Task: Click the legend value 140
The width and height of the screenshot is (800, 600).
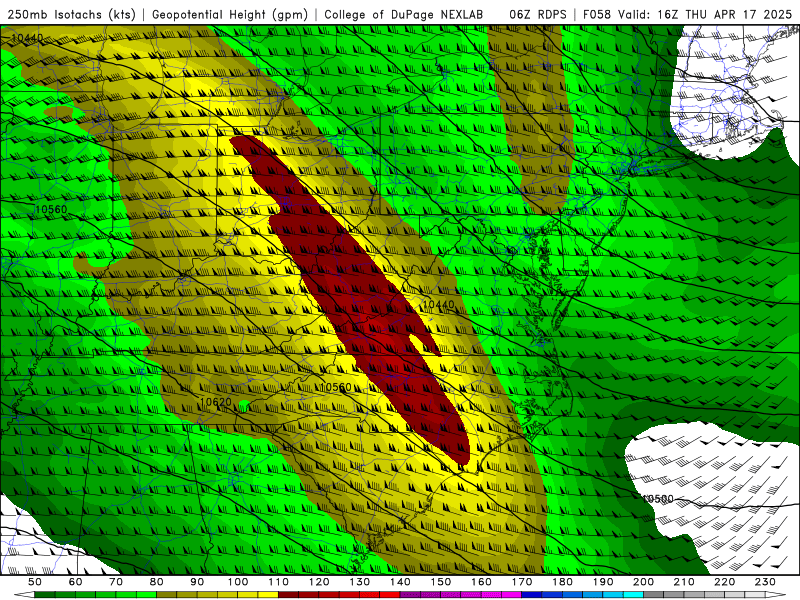Action: pyautogui.click(x=400, y=582)
